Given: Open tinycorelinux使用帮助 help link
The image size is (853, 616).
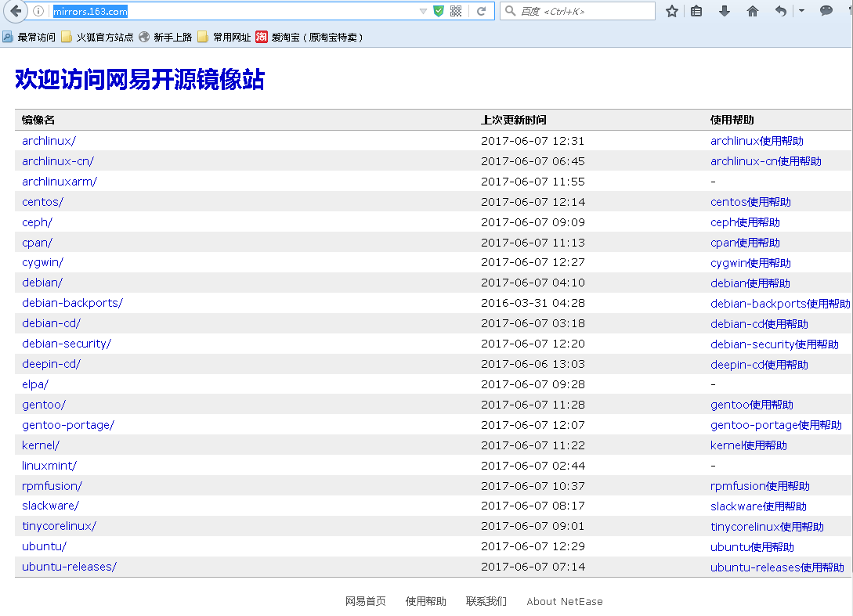Looking at the screenshot, I should click(767, 527).
